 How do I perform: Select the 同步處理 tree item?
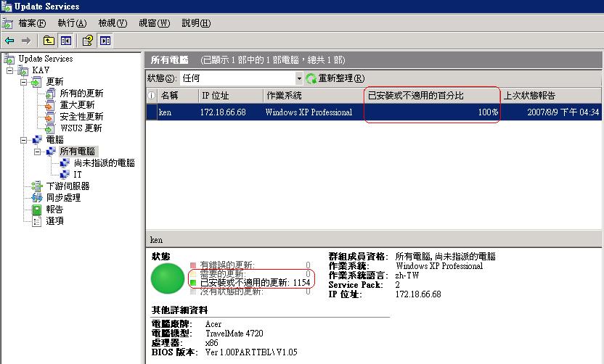coord(63,198)
